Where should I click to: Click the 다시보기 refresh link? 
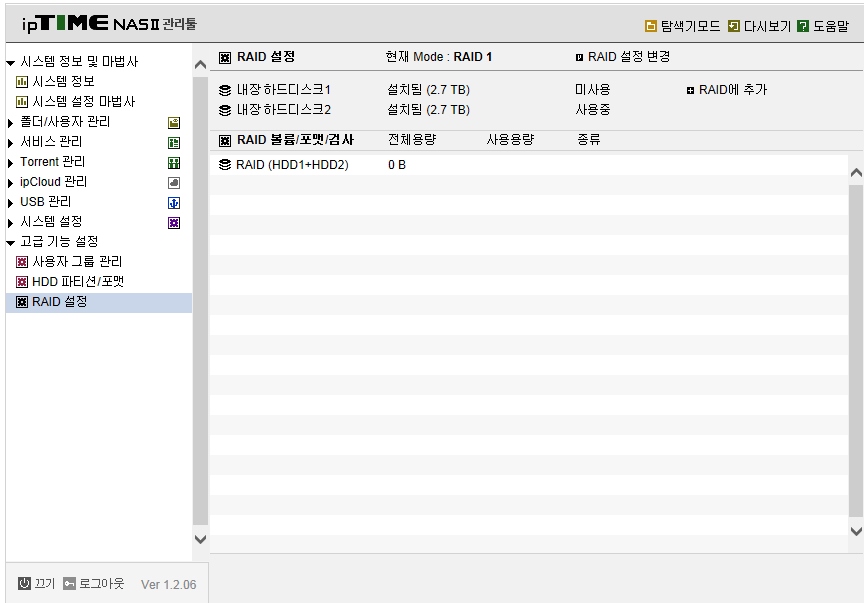[x=759, y=26]
